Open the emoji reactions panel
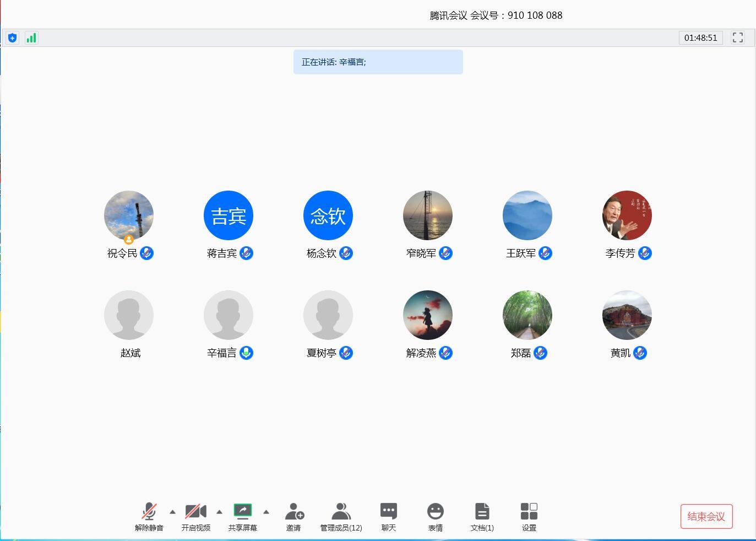The width and height of the screenshot is (756, 541). pos(435,516)
